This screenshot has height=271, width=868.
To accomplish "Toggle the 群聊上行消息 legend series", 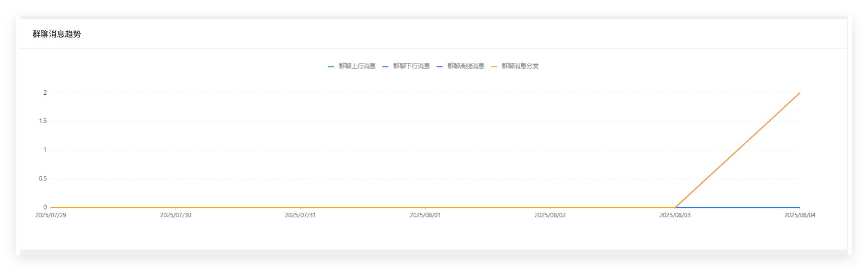I will 357,66.
